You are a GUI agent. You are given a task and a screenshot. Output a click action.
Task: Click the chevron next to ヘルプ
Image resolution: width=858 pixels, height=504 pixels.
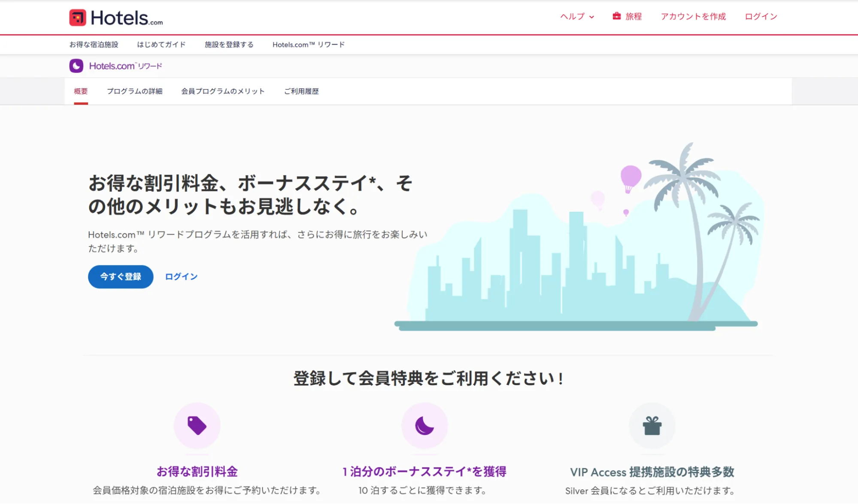(591, 17)
